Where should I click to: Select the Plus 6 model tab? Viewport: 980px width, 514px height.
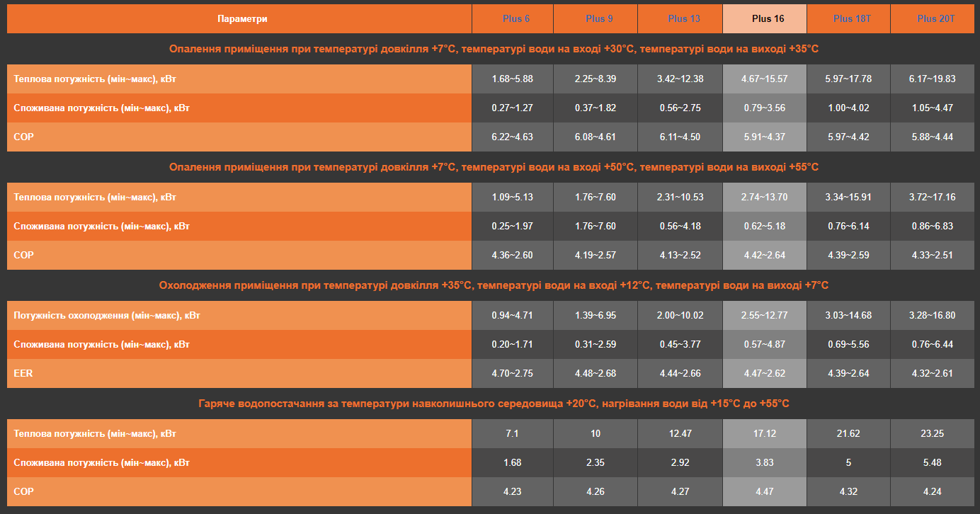[516, 18]
